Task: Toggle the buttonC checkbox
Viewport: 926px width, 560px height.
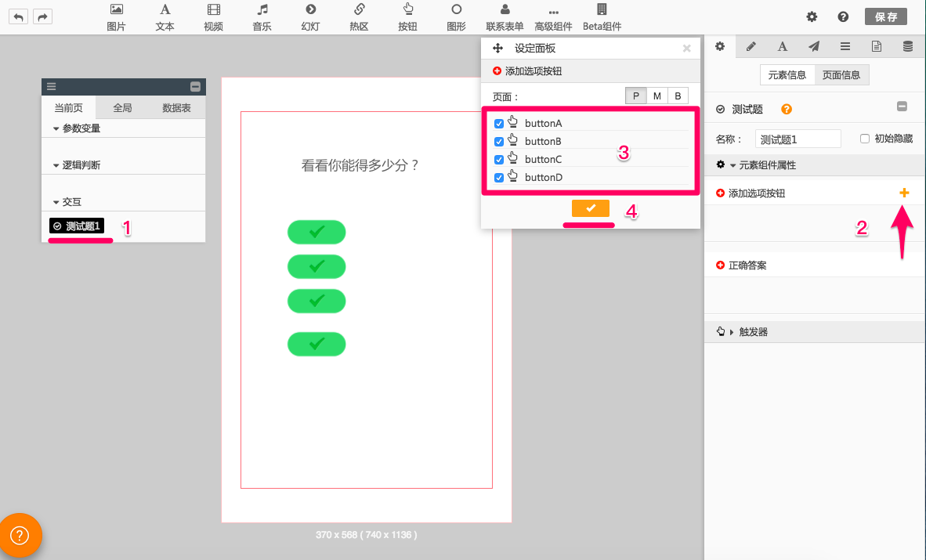Action: [499, 160]
